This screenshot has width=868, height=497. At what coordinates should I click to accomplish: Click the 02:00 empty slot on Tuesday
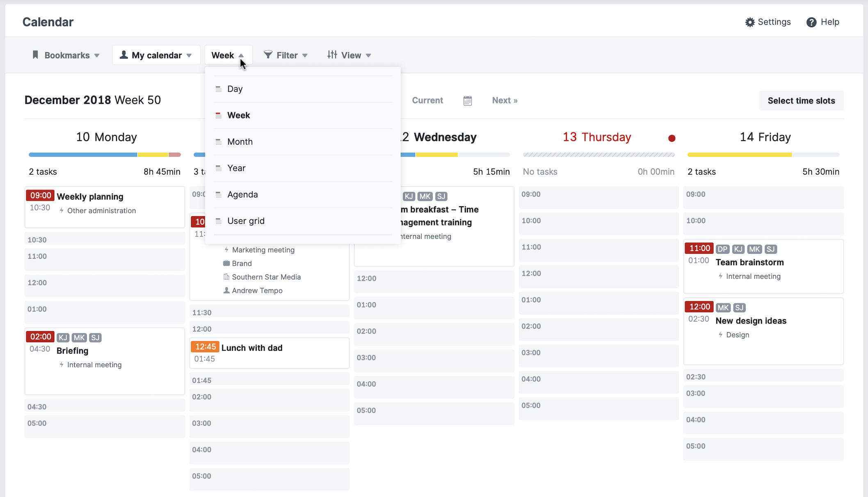point(270,400)
